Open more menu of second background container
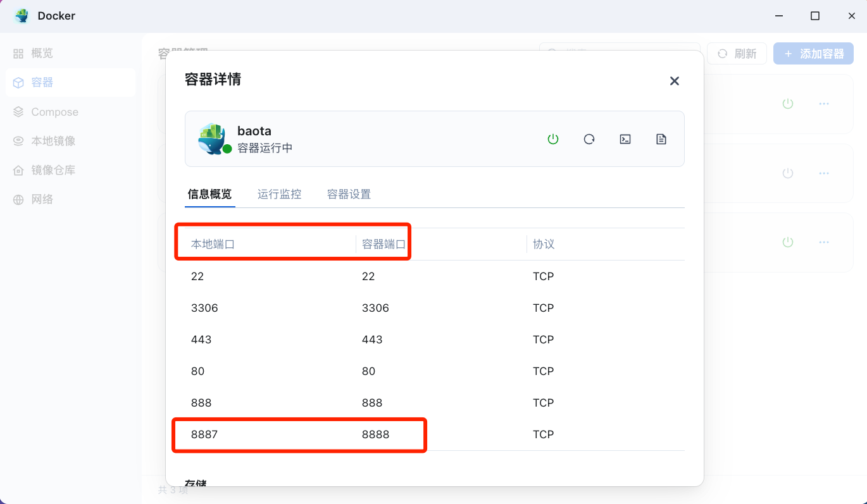Viewport: 867px width, 504px height. click(x=824, y=173)
